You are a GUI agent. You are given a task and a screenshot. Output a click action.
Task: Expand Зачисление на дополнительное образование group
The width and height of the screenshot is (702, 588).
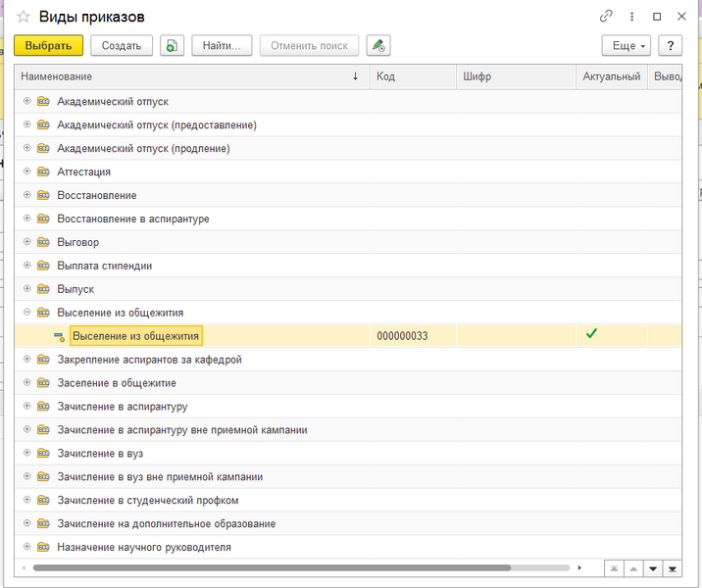point(26,523)
